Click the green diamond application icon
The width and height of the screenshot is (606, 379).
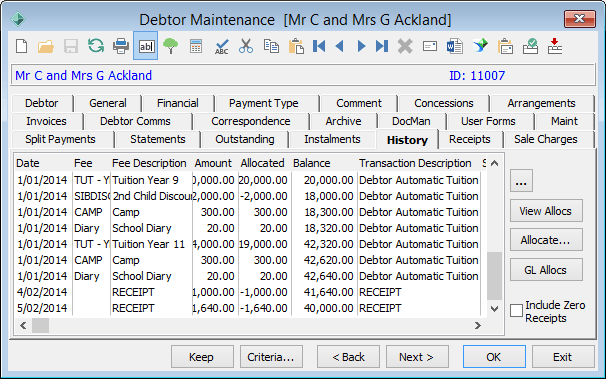(x=18, y=19)
